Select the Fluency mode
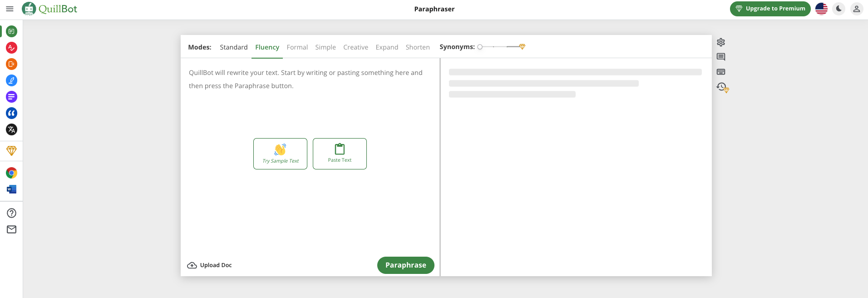Screen dimensions: 868x298 coord(267,47)
